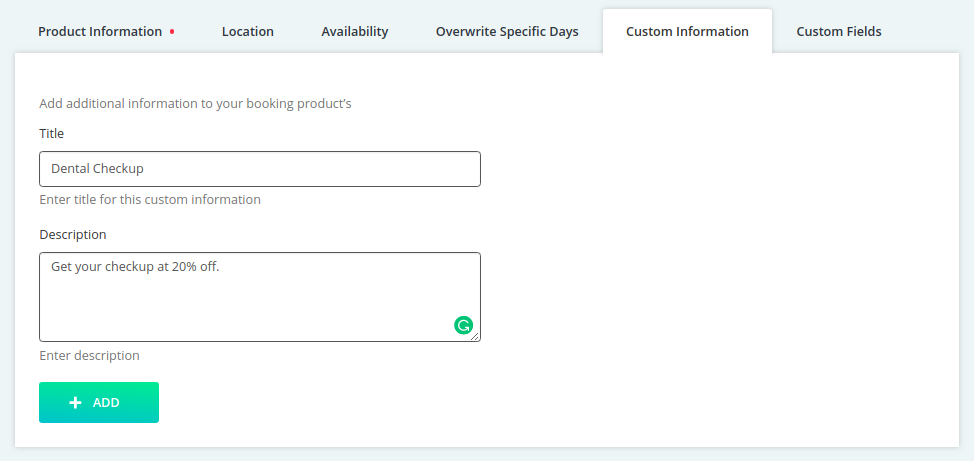The width and height of the screenshot is (974, 461).
Task: Click the description textarea resize handle
Action: (475, 336)
